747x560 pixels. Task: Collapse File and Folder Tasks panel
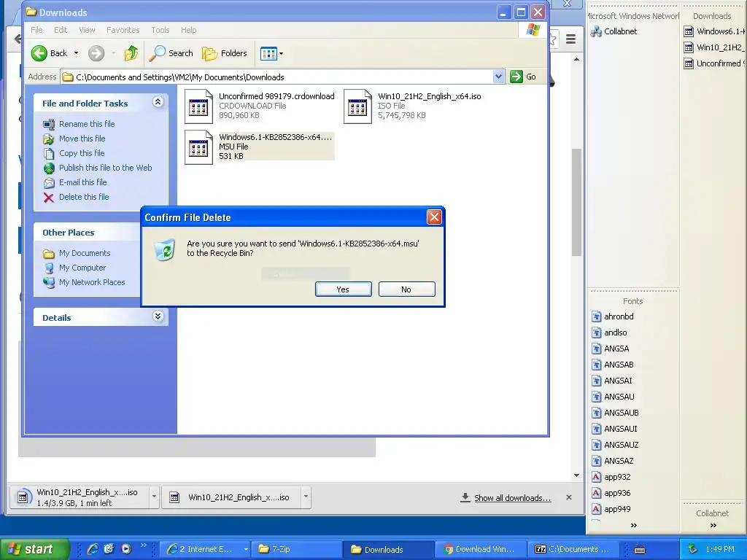(158, 102)
